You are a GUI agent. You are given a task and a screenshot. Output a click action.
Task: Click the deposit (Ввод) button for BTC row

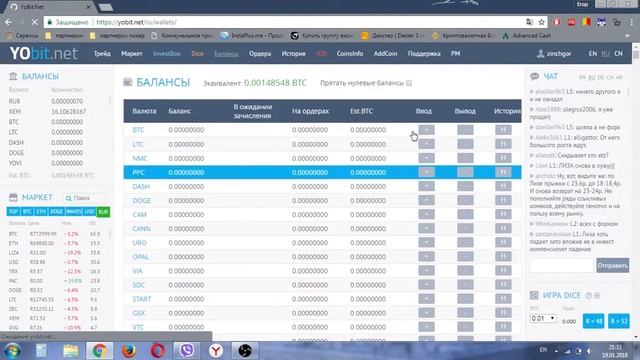click(426, 130)
